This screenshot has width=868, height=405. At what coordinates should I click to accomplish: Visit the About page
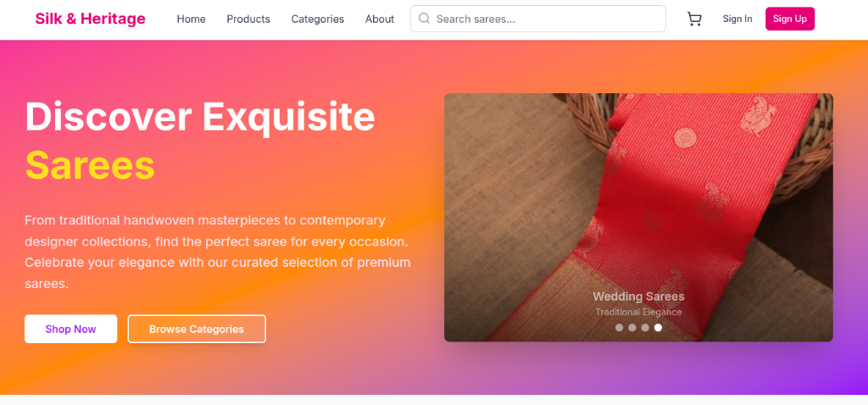(380, 19)
